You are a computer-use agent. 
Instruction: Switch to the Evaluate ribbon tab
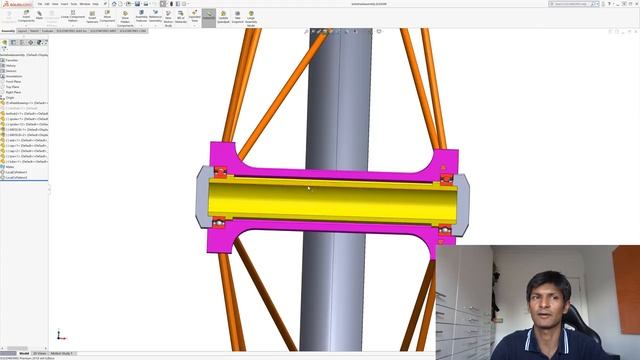click(47, 31)
